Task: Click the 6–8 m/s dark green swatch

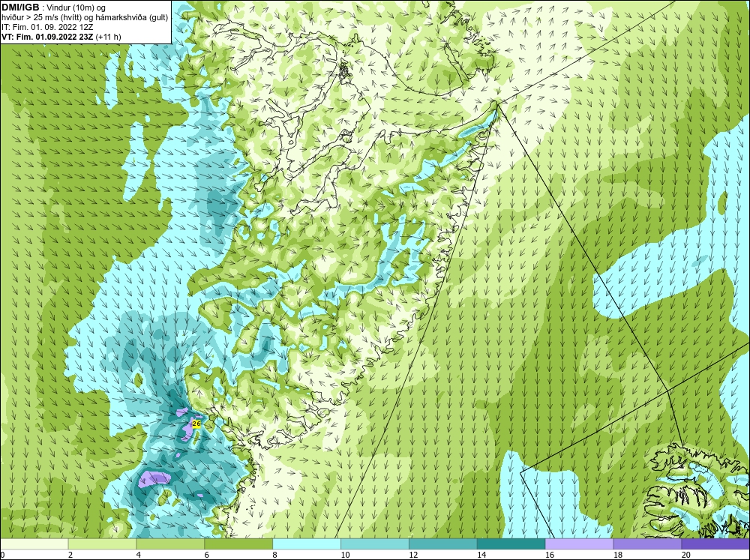Action: [238, 544]
